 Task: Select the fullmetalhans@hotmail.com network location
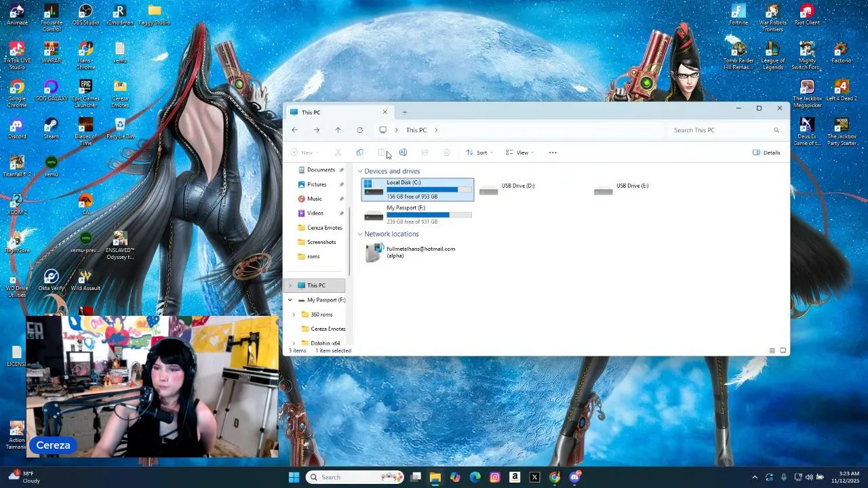tap(418, 252)
